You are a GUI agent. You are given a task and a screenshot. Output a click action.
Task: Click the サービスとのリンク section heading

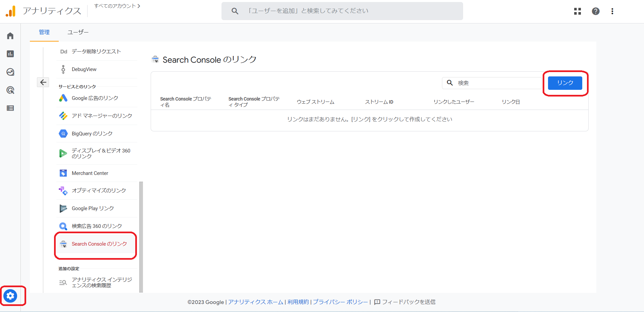point(77,86)
